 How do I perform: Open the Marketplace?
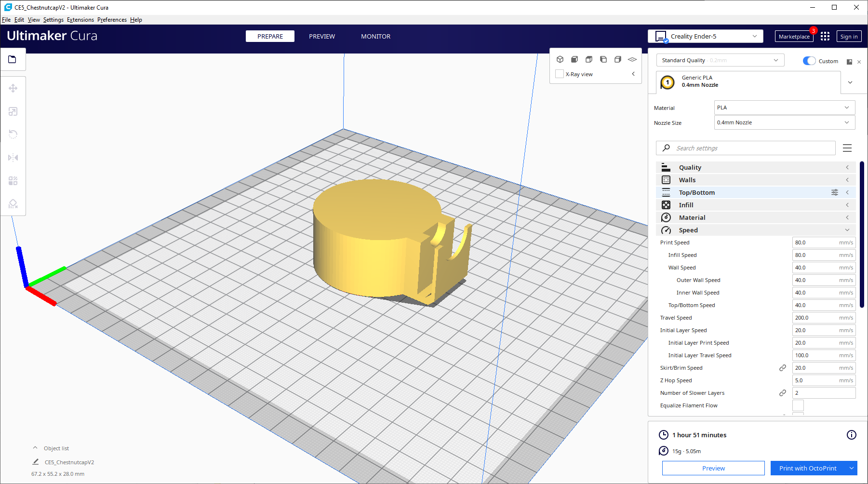click(794, 37)
